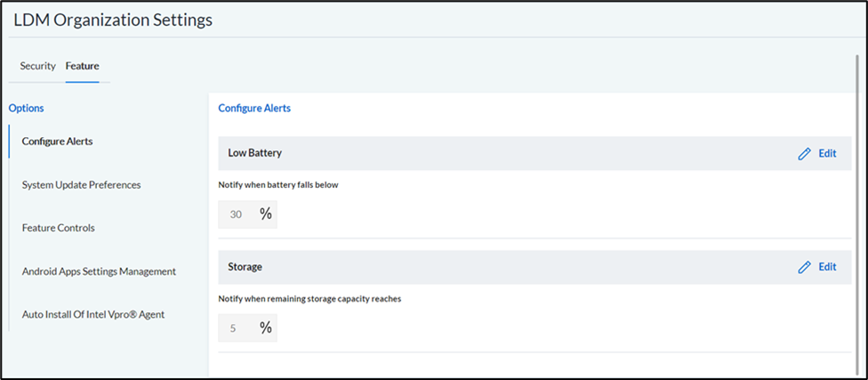Screen dimensions: 868x380
Task: Click the Low Battery section header
Action: [x=534, y=153]
